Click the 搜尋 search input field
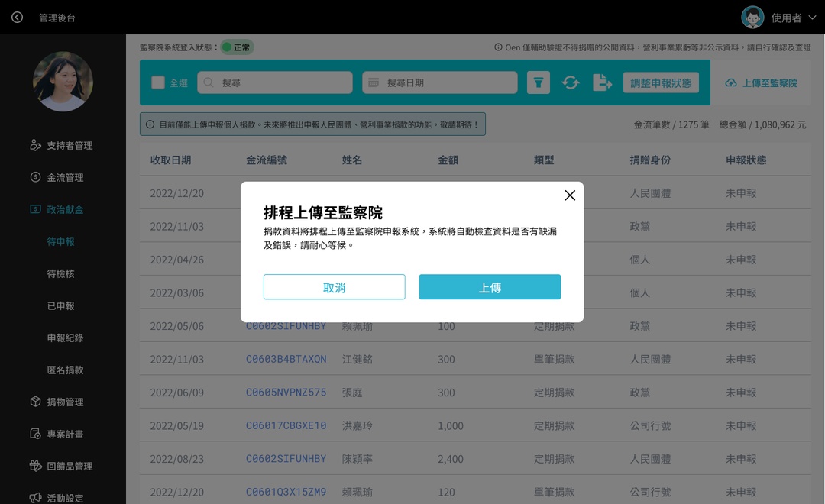Screen dimensions: 825x504 (275, 82)
